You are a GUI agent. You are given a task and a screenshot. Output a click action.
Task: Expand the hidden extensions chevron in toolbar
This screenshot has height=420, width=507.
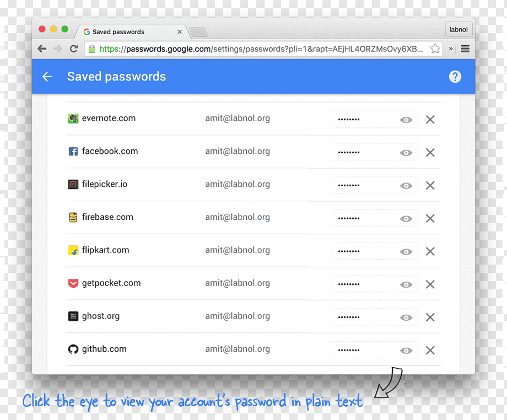(451, 49)
